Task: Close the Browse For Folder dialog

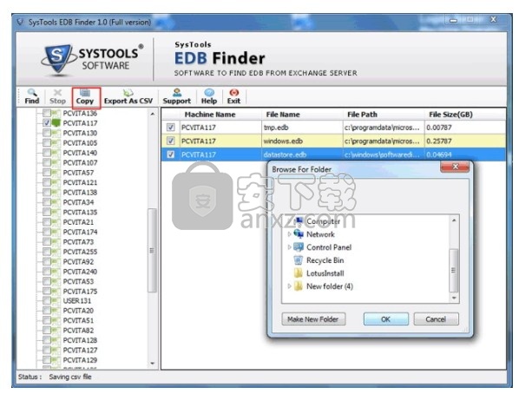Action: click(455, 167)
